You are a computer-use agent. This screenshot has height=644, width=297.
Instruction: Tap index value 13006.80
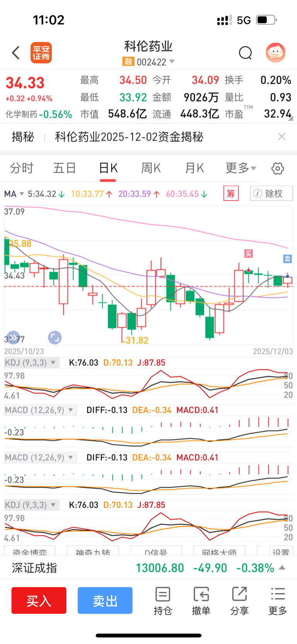point(160,568)
